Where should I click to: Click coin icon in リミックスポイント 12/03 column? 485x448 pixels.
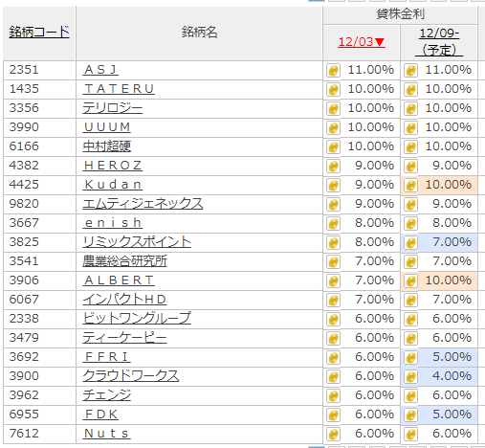pyautogui.click(x=333, y=243)
